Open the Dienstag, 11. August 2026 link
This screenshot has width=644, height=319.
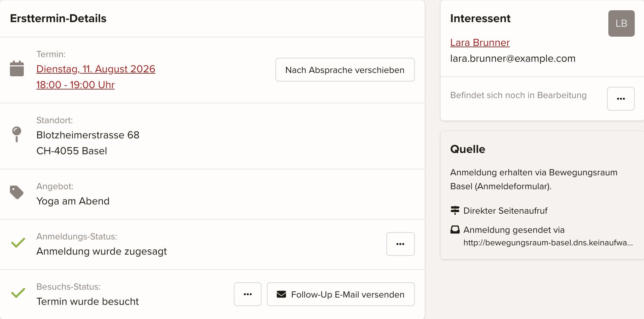click(x=96, y=69)
